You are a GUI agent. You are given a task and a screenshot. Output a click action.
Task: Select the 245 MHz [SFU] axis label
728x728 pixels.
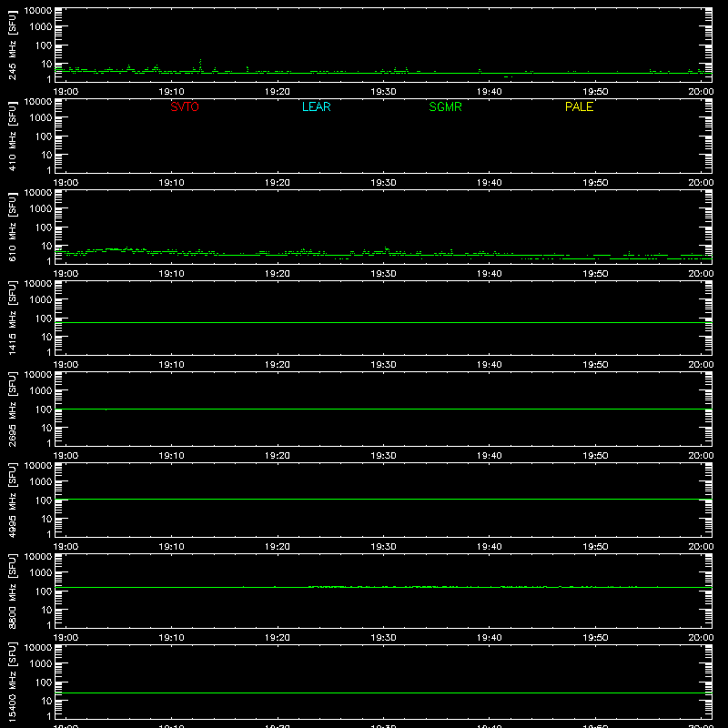(13, 45)
